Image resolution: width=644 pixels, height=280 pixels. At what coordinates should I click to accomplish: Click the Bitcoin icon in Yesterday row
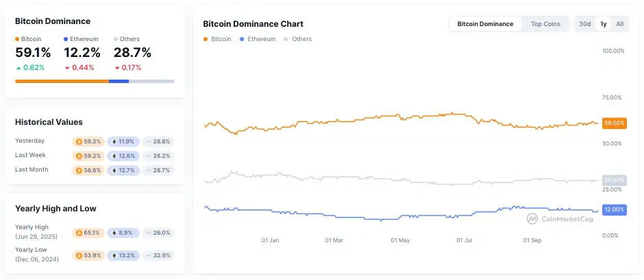tap(79, 141)
